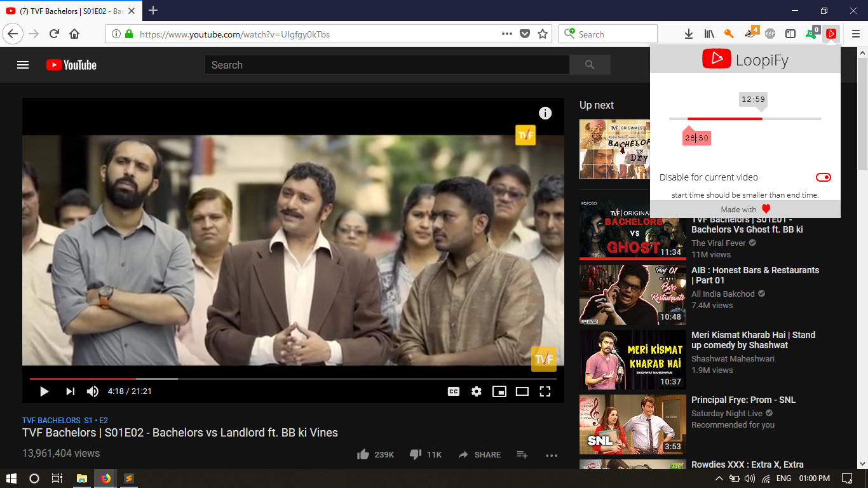Open Meri Kismat Kharab Hai video title
The image size is (868, 488).
click(753, 340)
